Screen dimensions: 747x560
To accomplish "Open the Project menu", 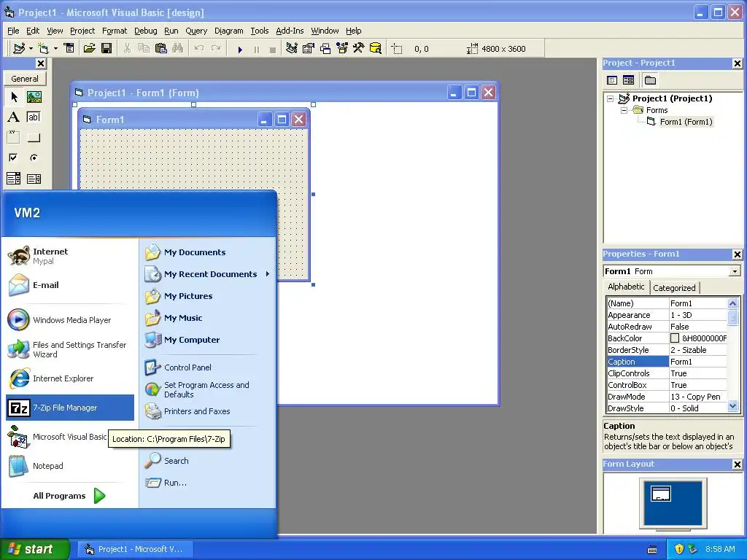I will pos(82,31).
